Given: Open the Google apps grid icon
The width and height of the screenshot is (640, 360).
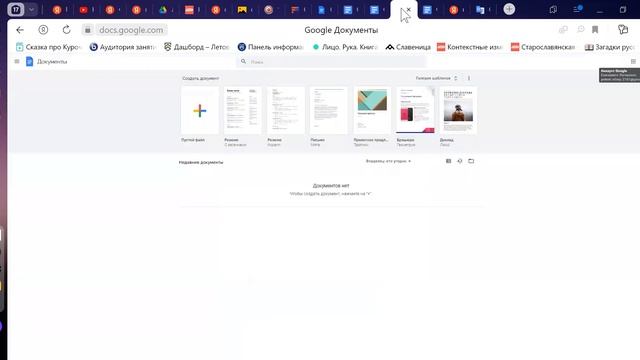Looking at the screenshot, I should pos(633,62).
